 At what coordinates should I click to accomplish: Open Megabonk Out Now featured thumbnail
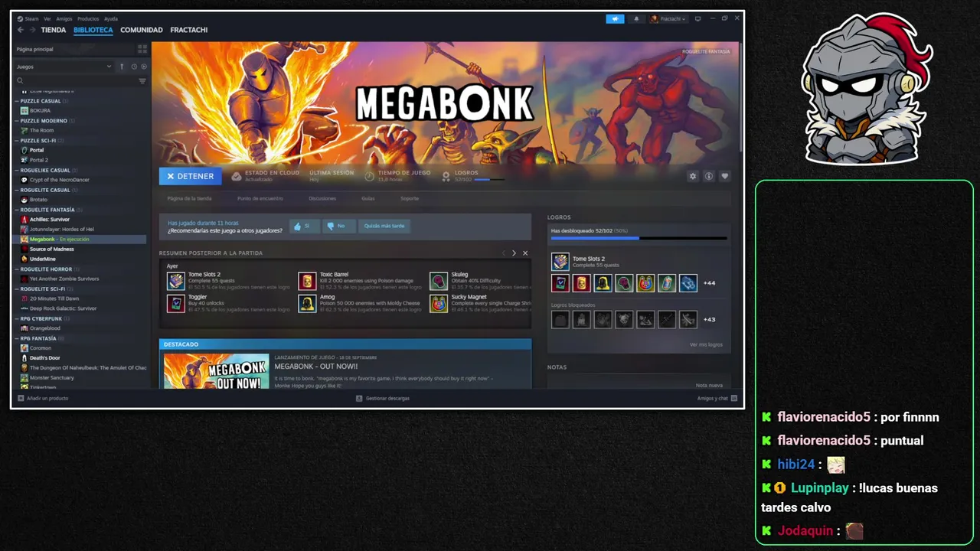click(216, 372)
